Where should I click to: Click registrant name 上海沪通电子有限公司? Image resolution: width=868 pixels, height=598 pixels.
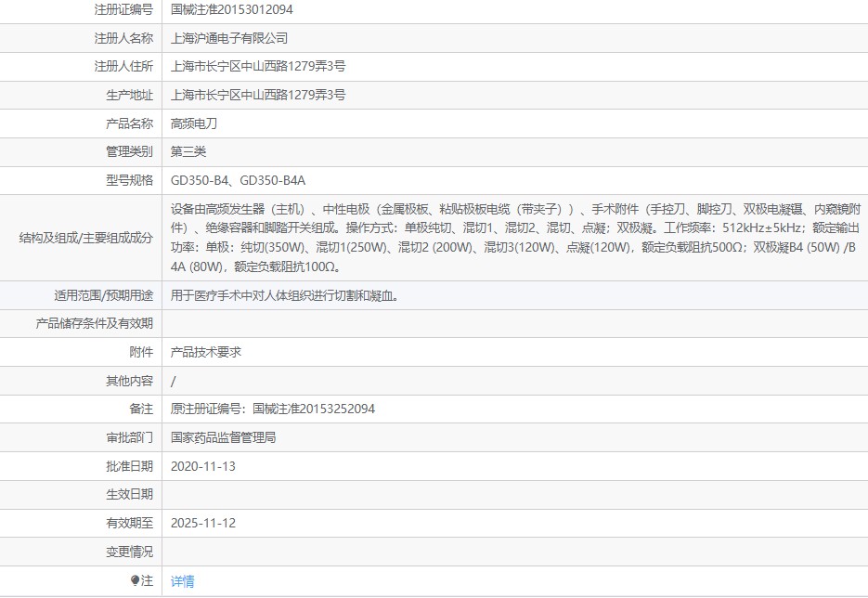coord(229,38)
